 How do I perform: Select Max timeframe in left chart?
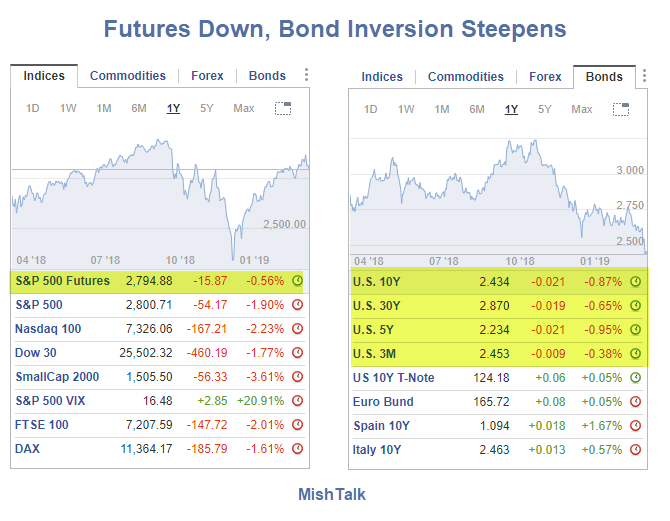coord(243,108)
